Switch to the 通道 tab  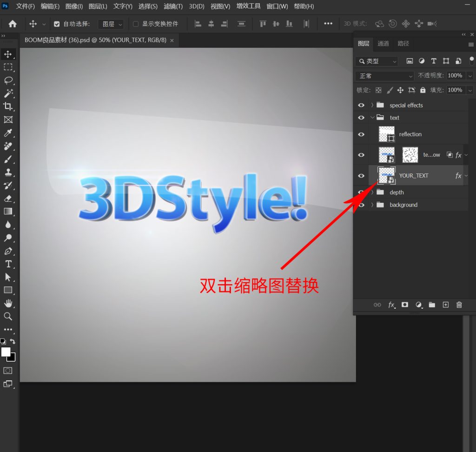(x=383, y=44)
